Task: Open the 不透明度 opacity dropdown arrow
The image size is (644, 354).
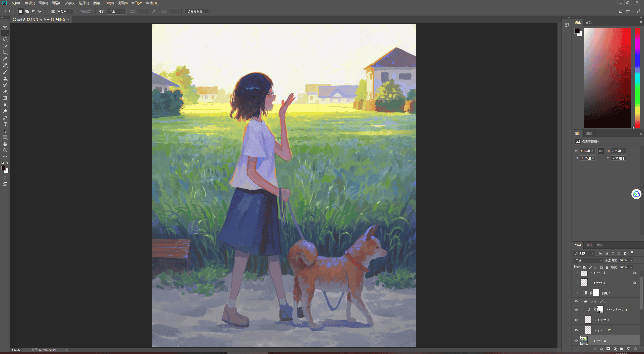Action: click(631, 260)
